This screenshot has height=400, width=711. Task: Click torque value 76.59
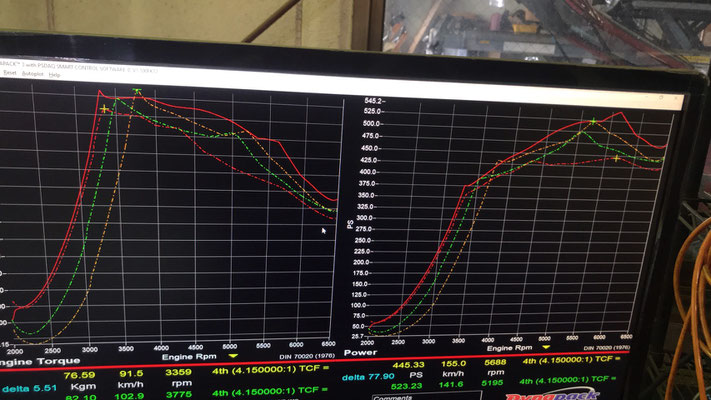tap(79, 375)
